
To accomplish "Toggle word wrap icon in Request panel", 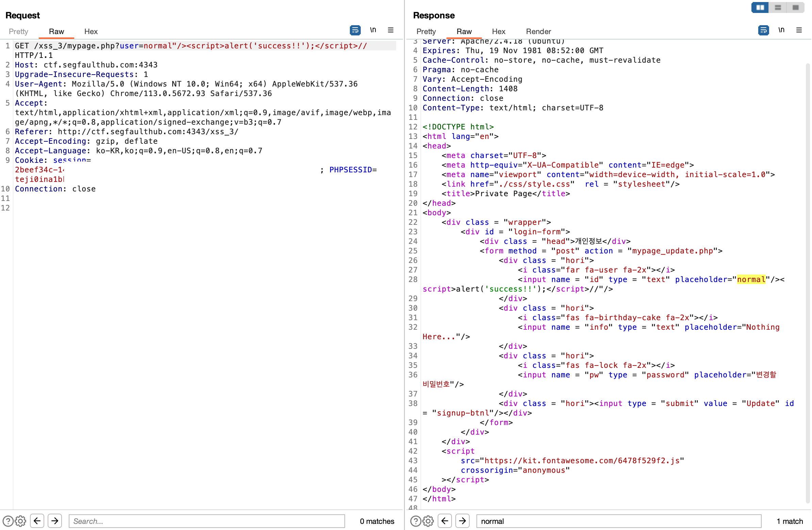I will tap(355, 30).
